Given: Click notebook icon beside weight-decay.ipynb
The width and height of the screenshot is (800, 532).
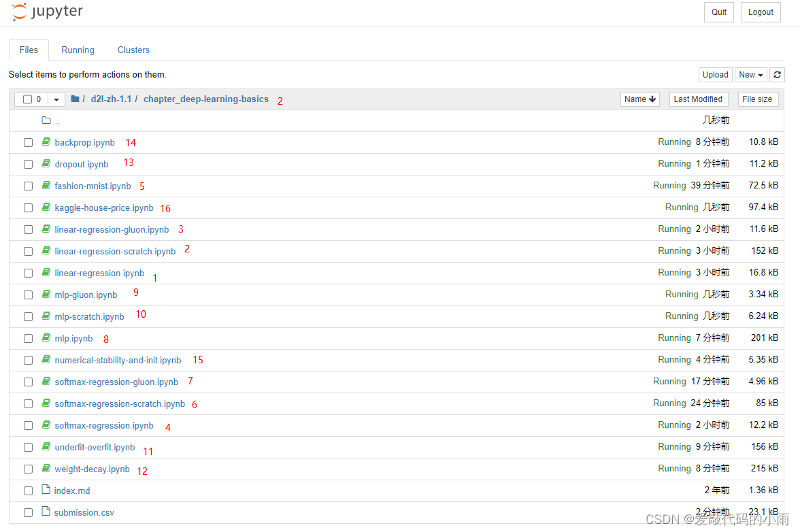Looking at the screenshot, I should (46, 468).
